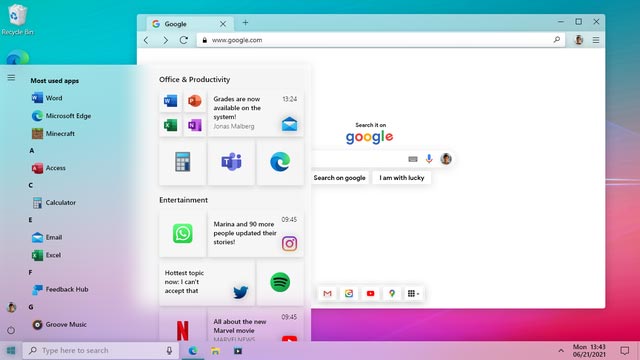Activate the taskbar search microphone

[x=169, y=351]
